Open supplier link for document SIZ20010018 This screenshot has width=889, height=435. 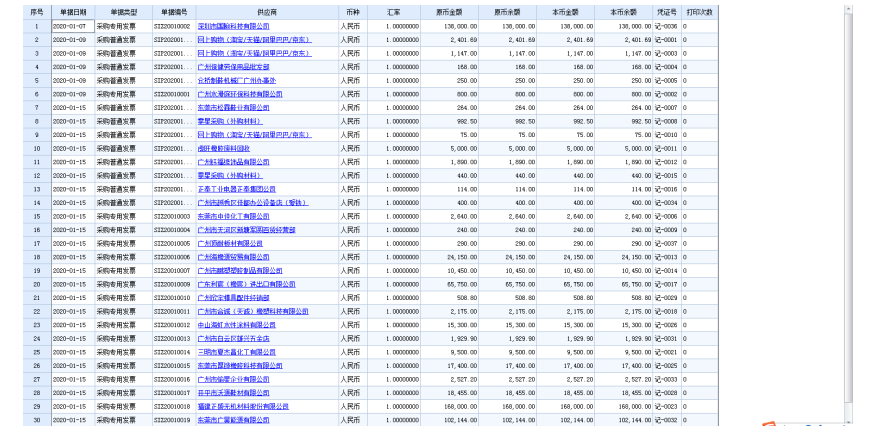[243, 407]
